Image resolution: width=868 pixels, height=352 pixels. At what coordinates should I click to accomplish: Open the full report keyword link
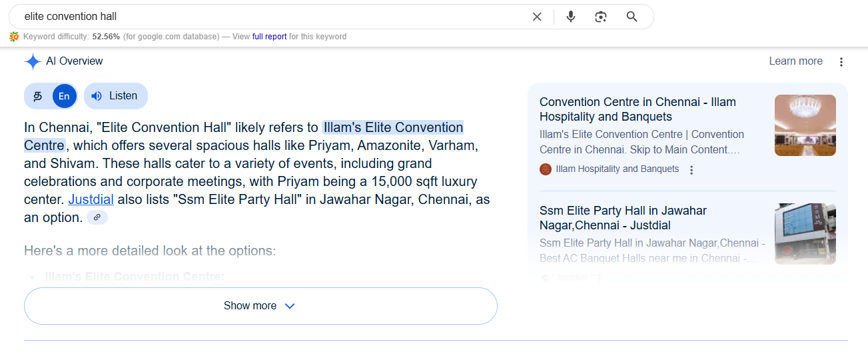(270, 37)
